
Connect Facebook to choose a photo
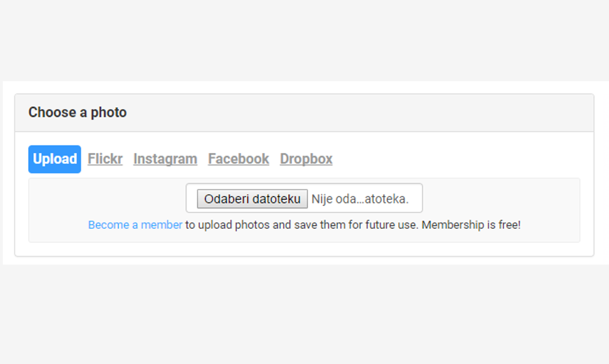coord(238,159)
